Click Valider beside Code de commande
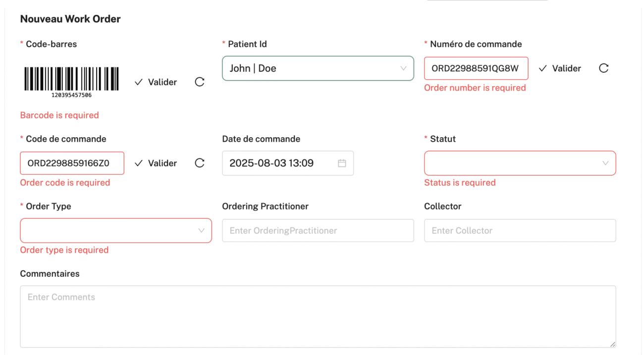This screenshot has width=644, height=355. 156,163
